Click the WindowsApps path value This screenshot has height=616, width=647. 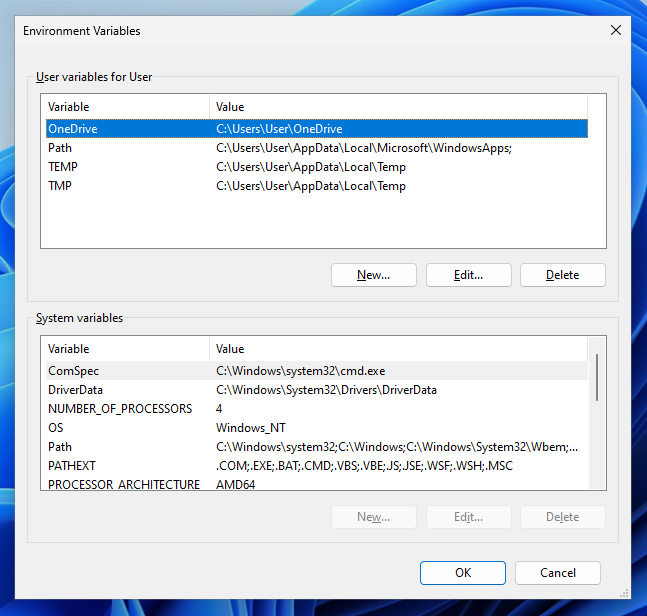pos(364,148)
